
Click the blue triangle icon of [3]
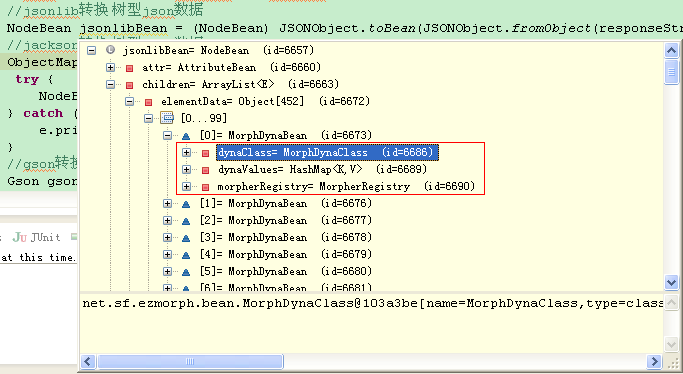pyautogui.click(x=186, y=238)
